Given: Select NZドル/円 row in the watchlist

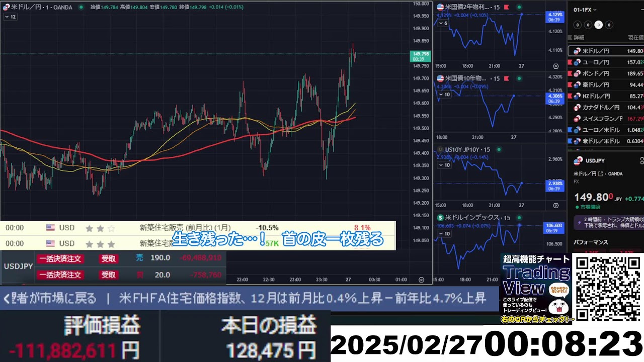Looking at the screenshot, I should pos(606,96).
